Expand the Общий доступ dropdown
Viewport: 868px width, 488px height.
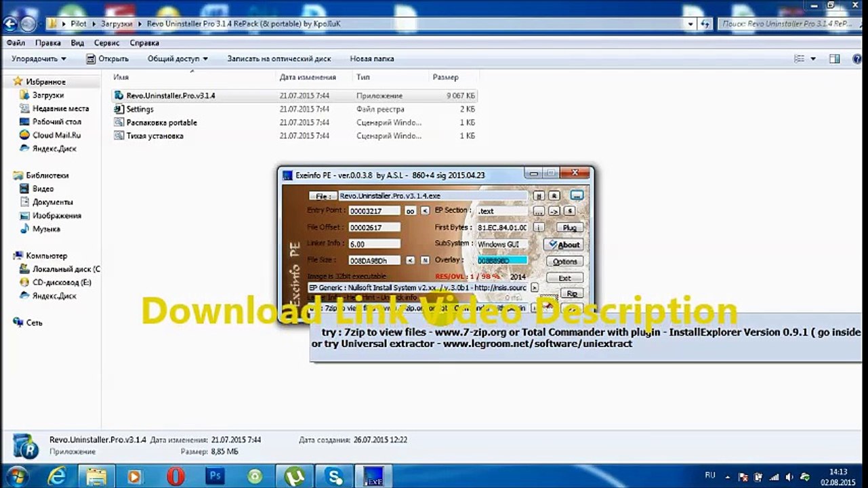tap(178, 59)
